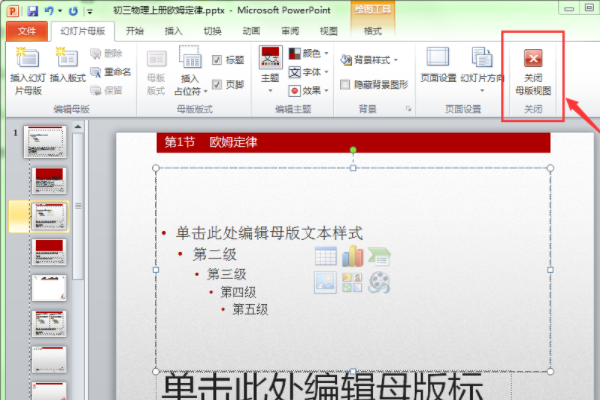This screenshot has height=400, width=600.
Task: Switch to the Slide Master (幻灯片母版) tab
Action: point(83,31)
